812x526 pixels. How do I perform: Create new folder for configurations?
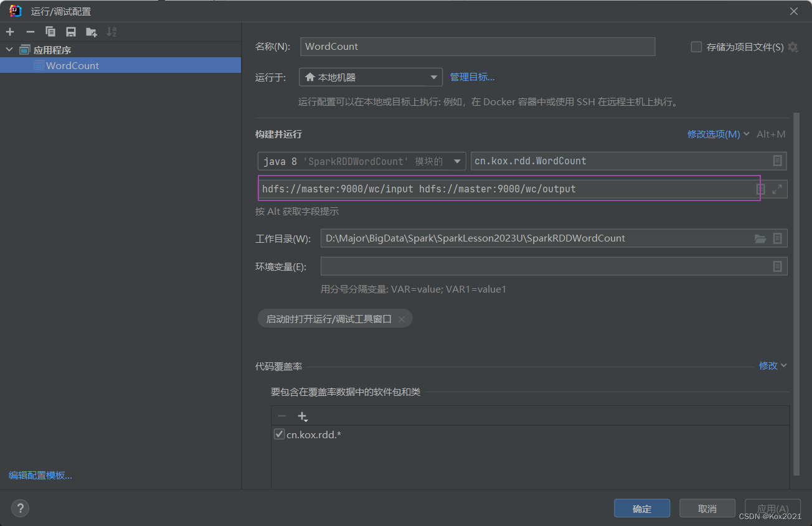point(92,32)
